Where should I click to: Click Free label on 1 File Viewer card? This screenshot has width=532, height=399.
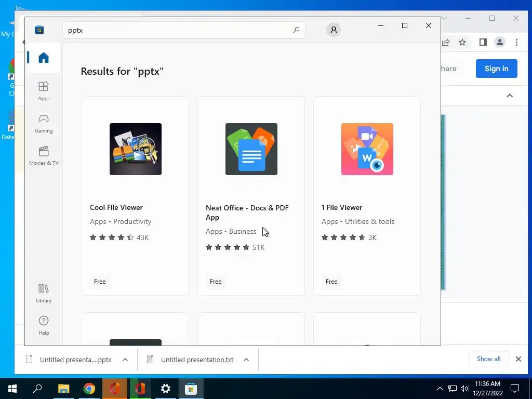point(331,281)
